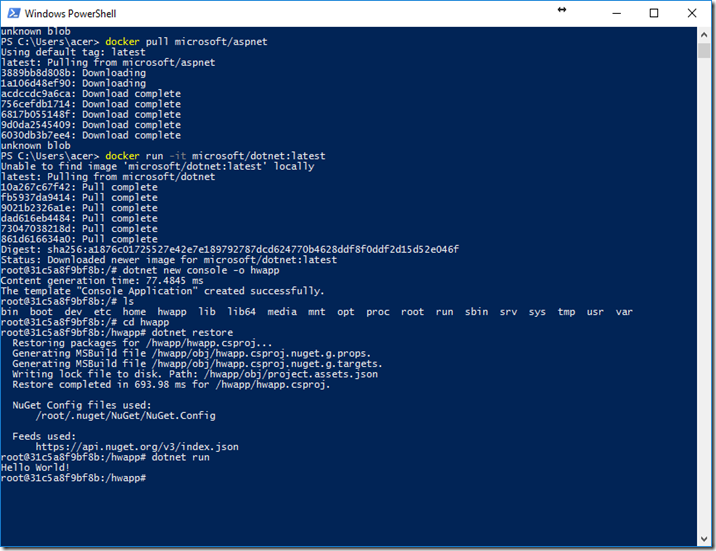716x551 pixels.
Task: Click the 'dotnet run' command line
Action: tap(105, 457)
